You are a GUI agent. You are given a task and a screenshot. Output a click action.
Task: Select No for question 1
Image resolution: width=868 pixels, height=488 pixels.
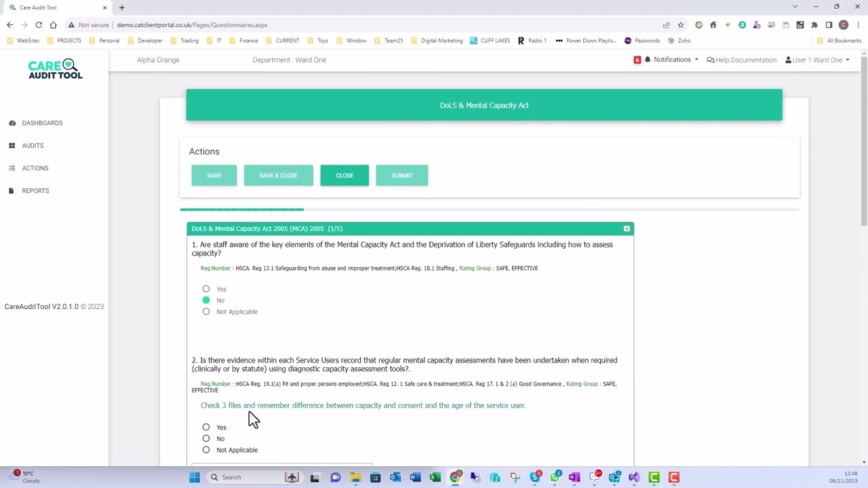tap(206, 300)
